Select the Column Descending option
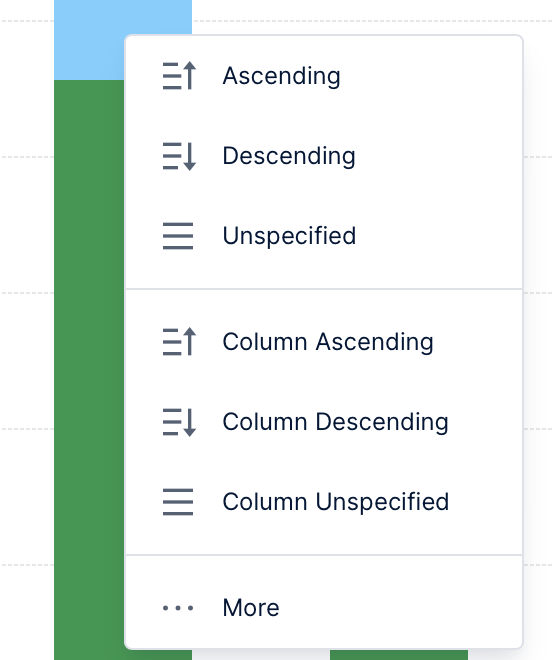The height and width of the screenshot is (660, 554). 324,422
